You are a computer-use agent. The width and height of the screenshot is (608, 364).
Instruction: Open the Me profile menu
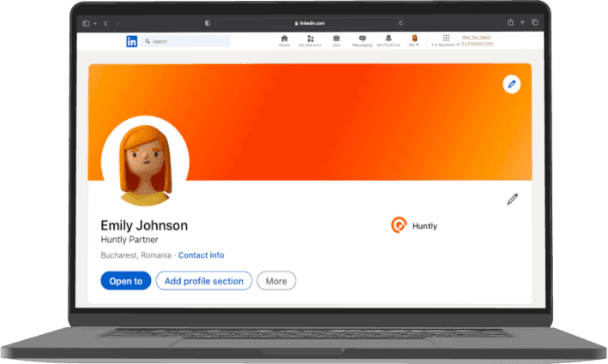point(414,40)
